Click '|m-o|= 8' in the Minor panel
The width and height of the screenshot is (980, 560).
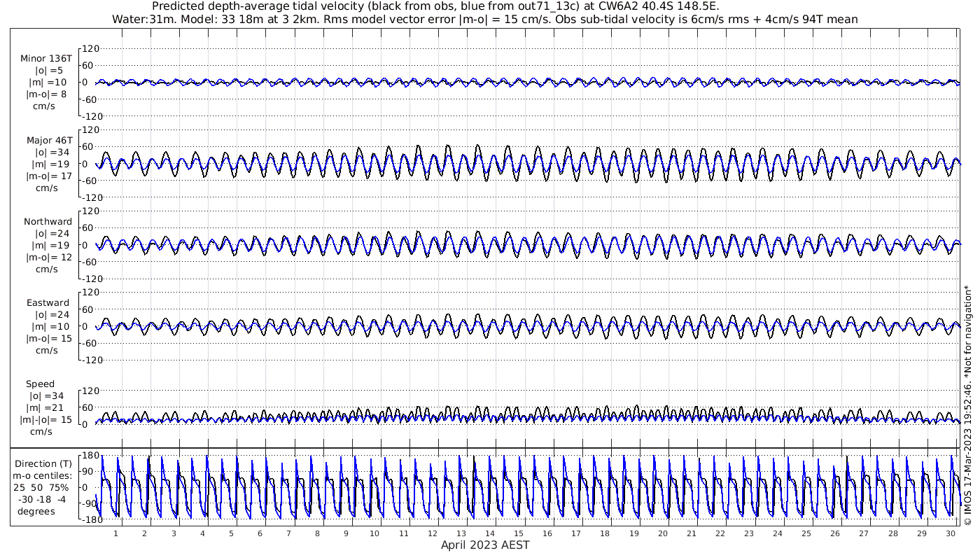coord(46,94)
